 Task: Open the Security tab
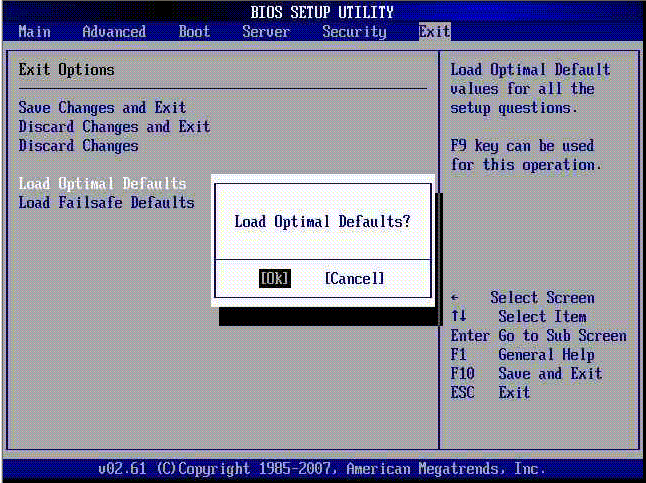354,32
